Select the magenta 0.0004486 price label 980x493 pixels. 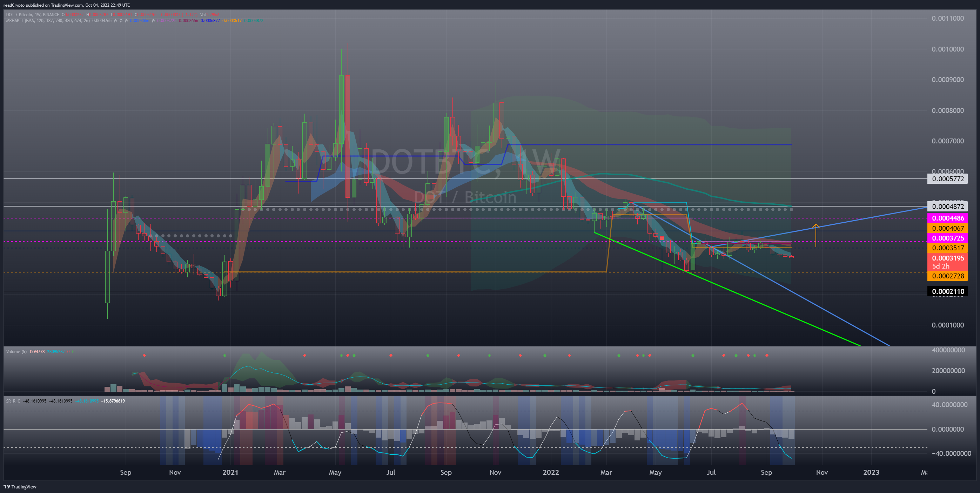point(947,218)
